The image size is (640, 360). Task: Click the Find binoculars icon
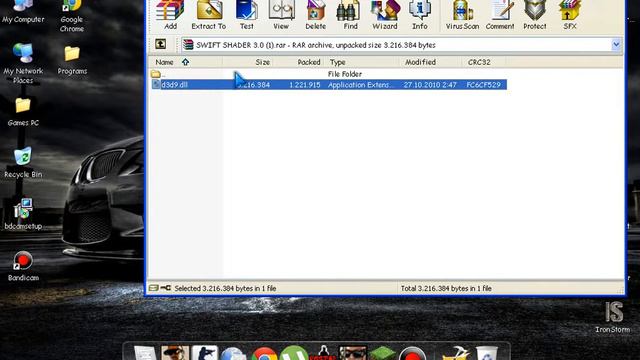click(350, 15)
